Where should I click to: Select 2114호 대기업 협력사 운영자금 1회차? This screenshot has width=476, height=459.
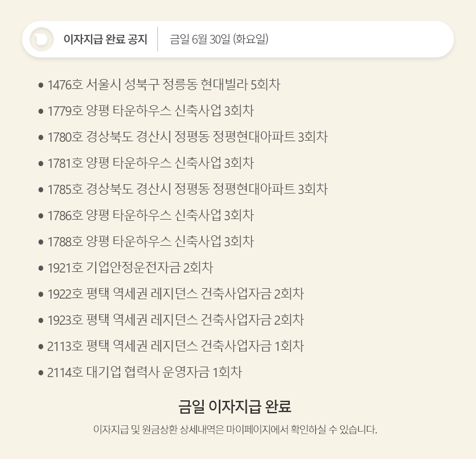145,372
